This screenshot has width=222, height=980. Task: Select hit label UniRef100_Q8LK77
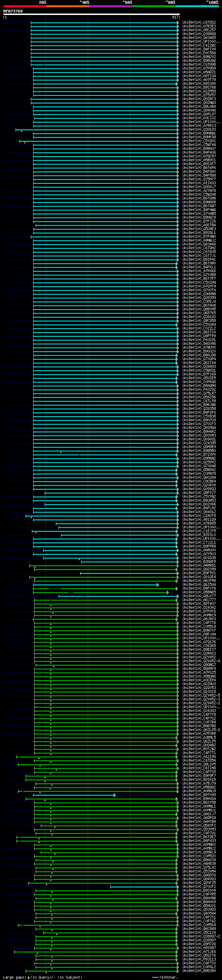(x=199, y=596)
